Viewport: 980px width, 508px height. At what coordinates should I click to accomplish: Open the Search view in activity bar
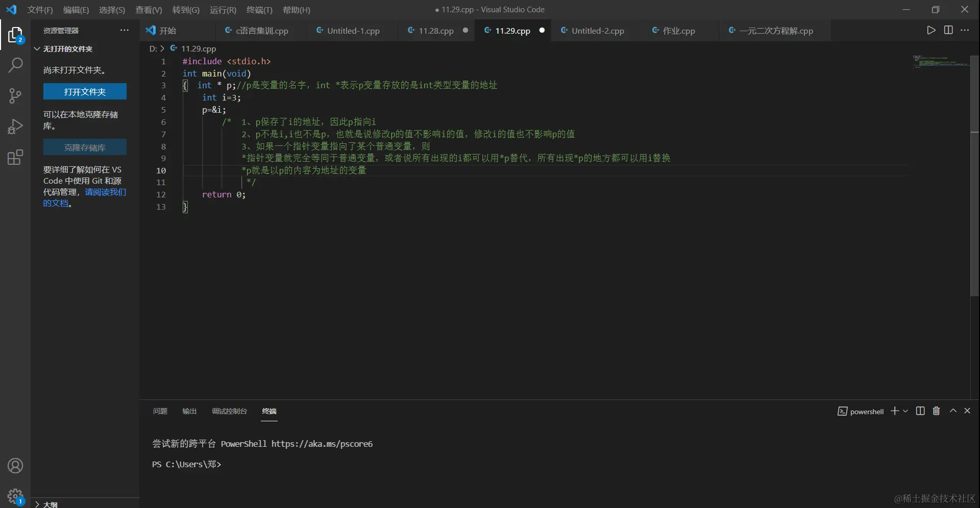tap(15, 65)
